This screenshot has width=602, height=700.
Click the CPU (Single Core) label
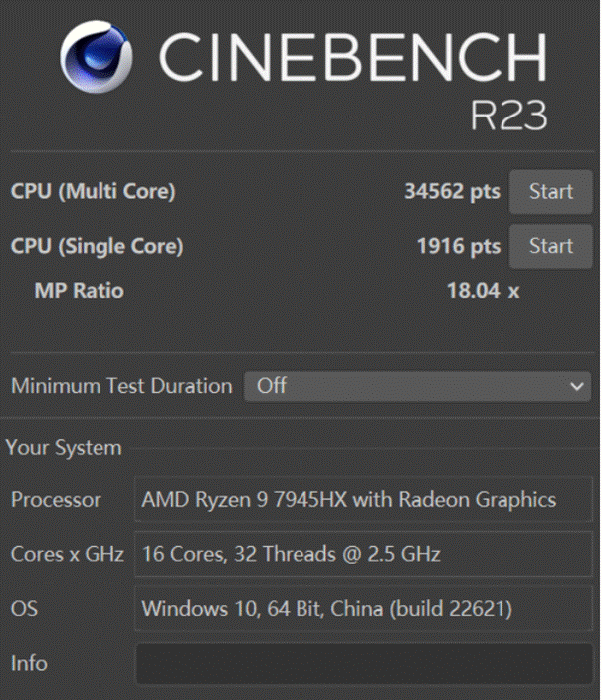coord(97,246)
